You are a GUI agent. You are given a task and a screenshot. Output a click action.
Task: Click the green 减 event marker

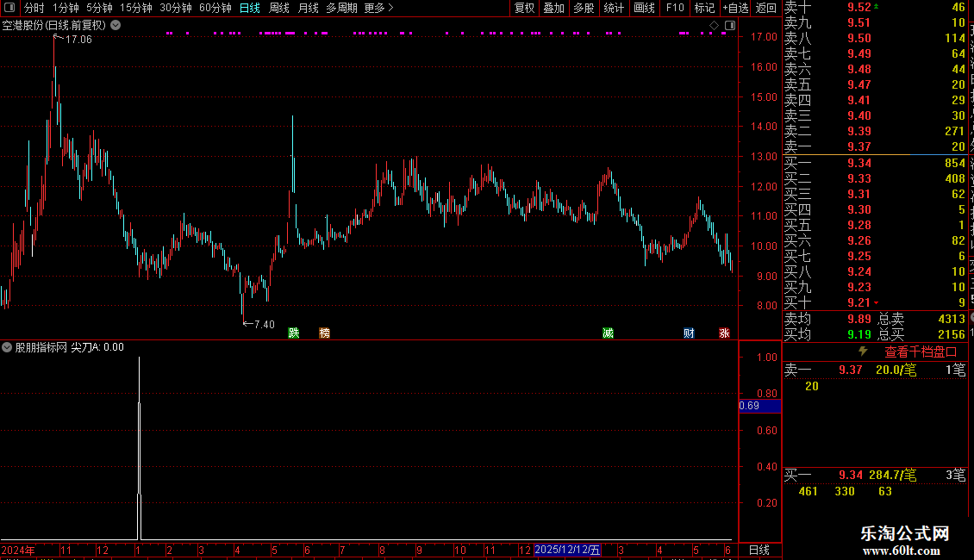pyautogui.click(x=609, y=333)
